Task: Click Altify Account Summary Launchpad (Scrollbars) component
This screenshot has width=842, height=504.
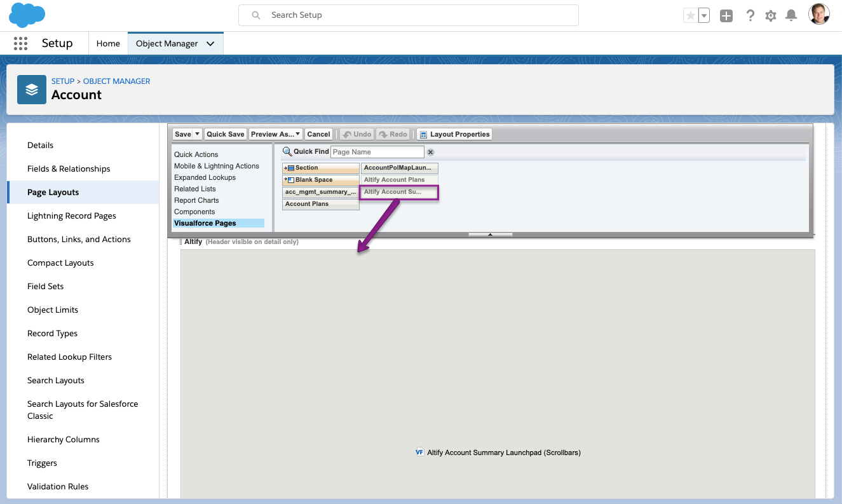Action: tap(504, 453)
